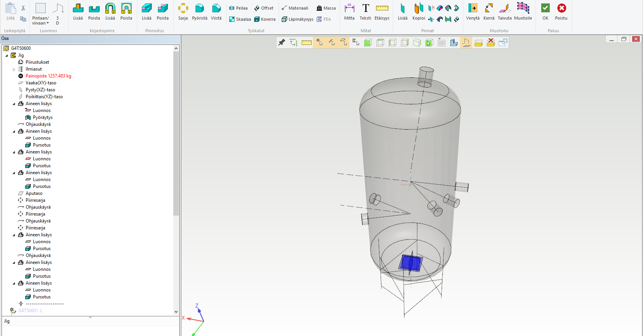
Task: Click the Sarja pattern tool
Action: click(x=183, y=12)
